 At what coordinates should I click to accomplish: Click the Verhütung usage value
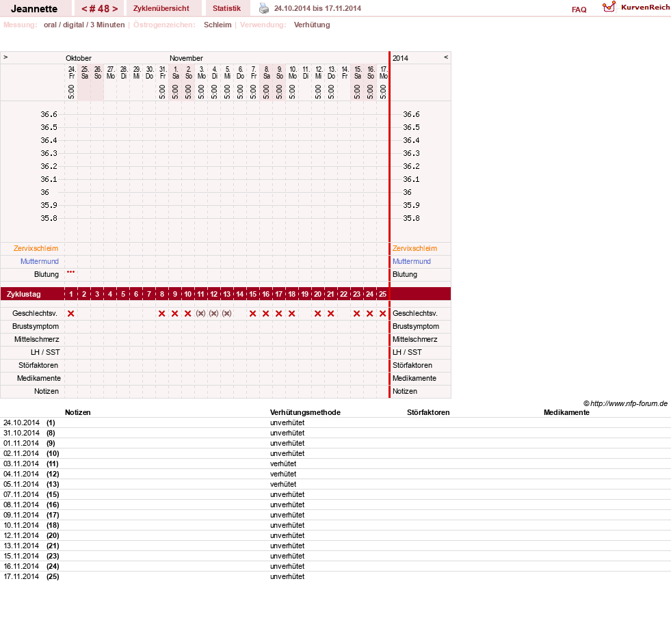coord(312,25)
